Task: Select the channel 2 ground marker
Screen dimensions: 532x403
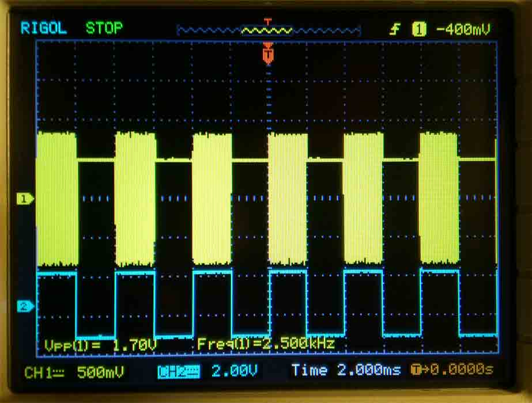Action: pyautogui.click(x=23, y=307)
